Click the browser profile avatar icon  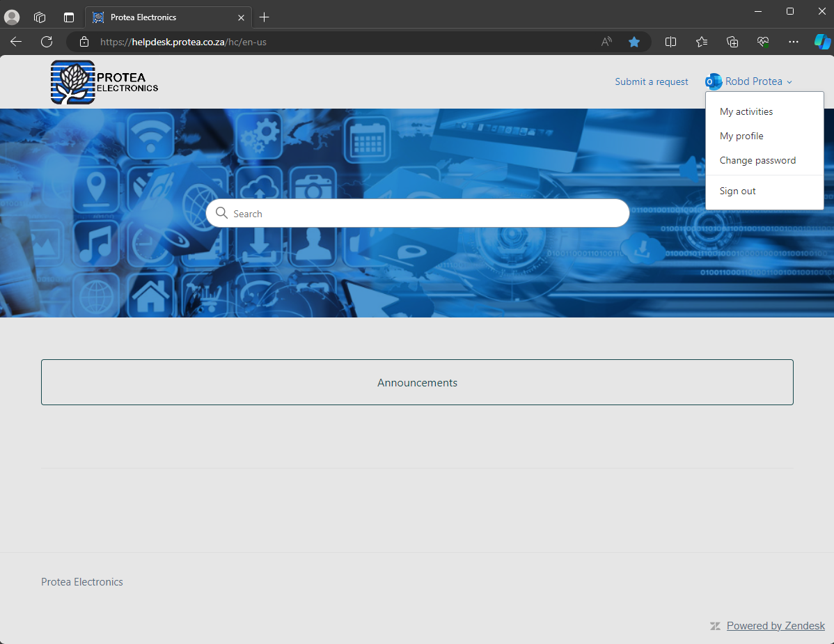pyautogui.click(x=12, y=17)
